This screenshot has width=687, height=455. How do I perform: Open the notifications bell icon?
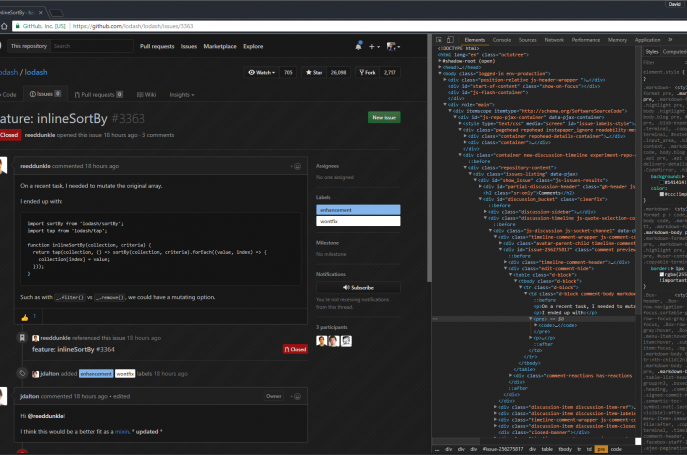(358, 46)
